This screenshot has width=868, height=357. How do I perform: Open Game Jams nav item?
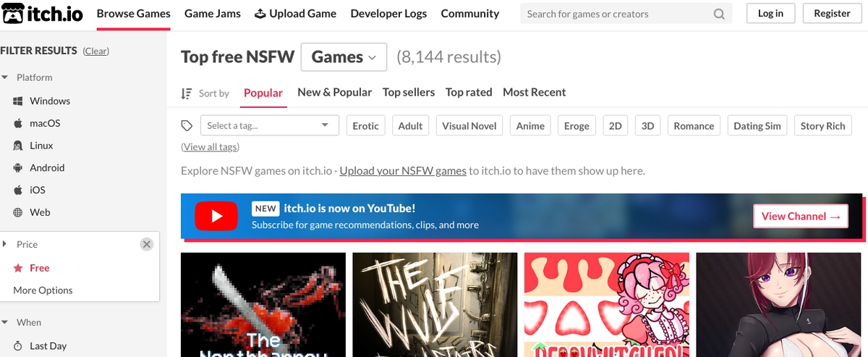coord(213,14)
